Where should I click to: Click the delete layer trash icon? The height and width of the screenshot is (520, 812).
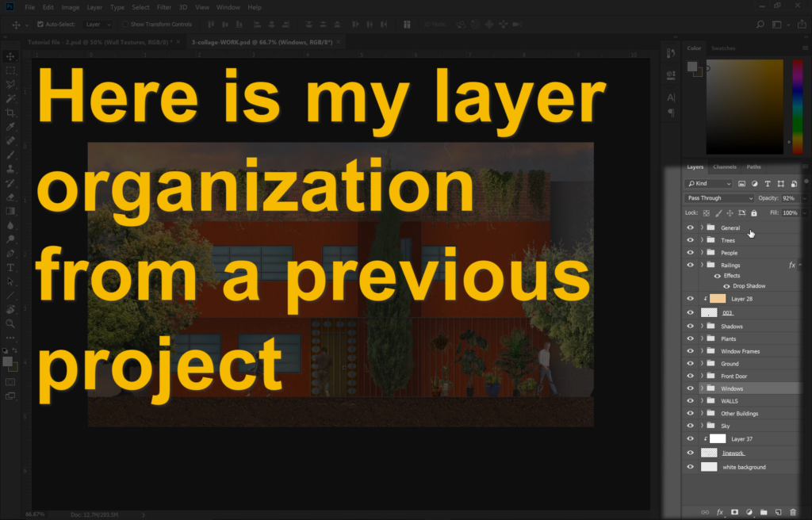coord(792,512)
